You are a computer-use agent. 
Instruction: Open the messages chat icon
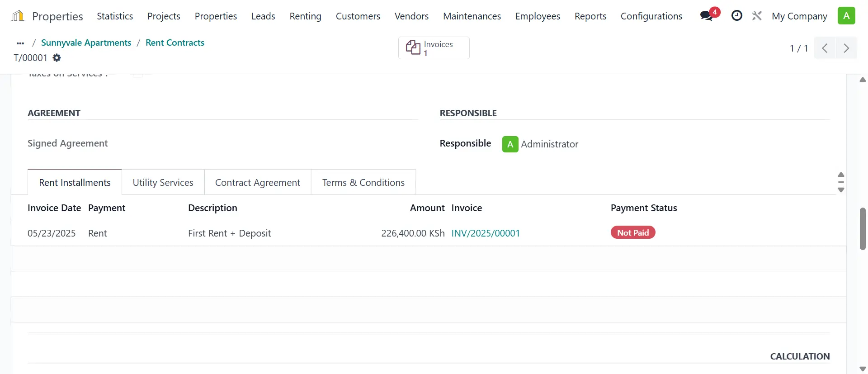[x=706, y=16]
